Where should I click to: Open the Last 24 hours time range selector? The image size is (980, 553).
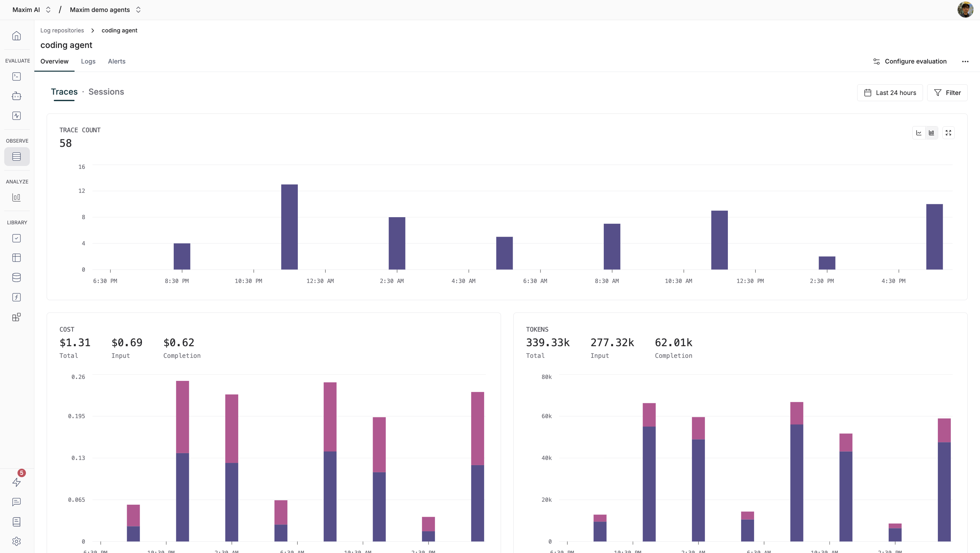tap(890, 92)
